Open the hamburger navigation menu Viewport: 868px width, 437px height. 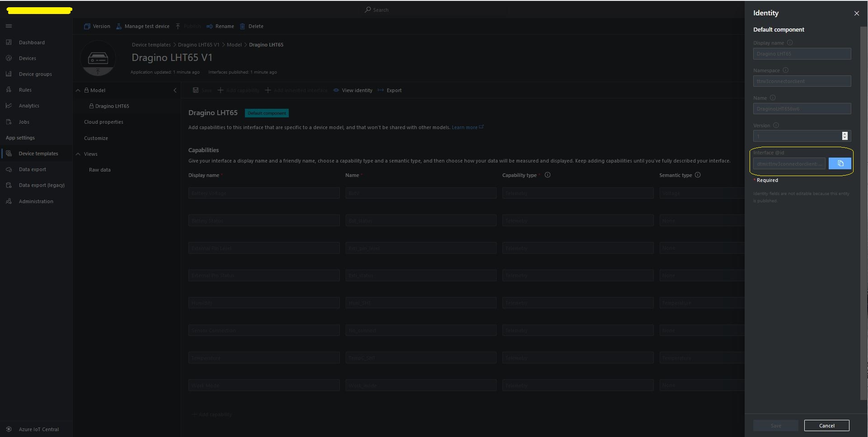click(x=9, y=26)
